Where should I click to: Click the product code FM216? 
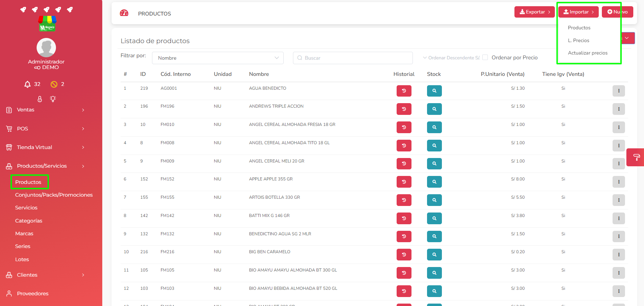coord(168,252)
